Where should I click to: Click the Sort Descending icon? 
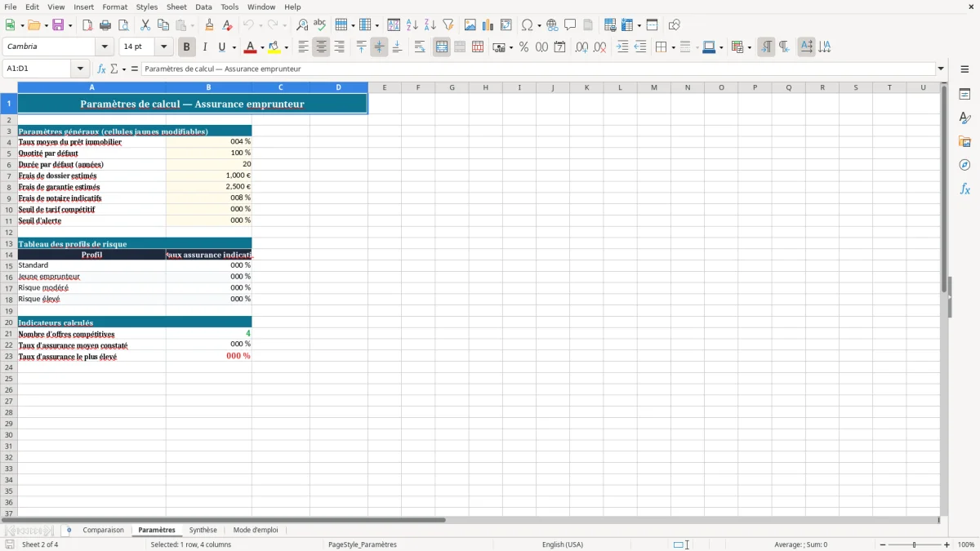[x=430, y=25]
